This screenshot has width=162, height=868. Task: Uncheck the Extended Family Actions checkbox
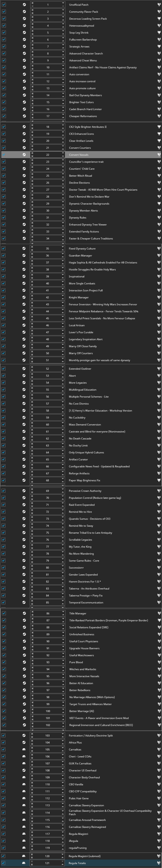click(4, 231)
